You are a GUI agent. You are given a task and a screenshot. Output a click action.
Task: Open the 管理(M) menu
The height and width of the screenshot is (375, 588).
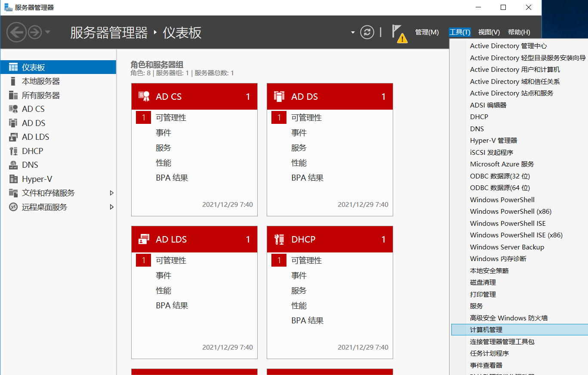(x=427, y=32)
